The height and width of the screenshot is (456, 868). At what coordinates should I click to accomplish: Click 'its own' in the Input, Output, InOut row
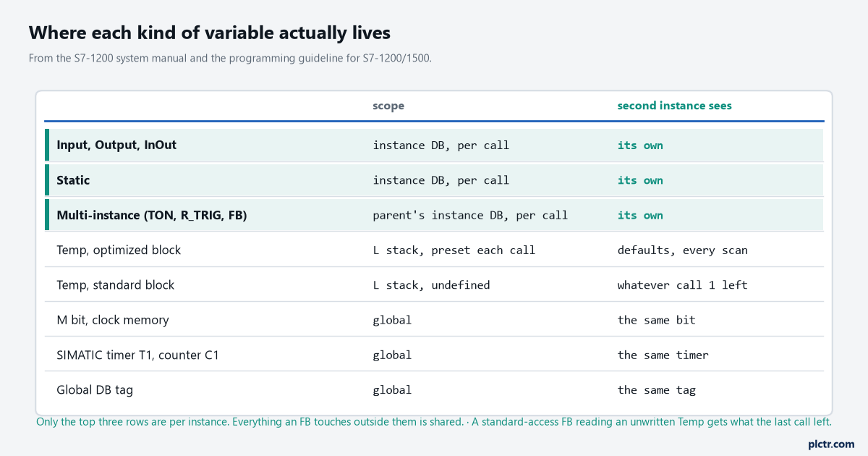tap(640, 145)
